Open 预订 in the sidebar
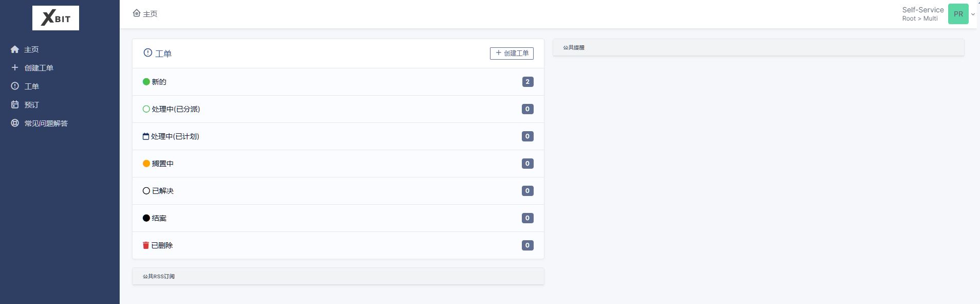Screen dimensions: 980x304 click(x=32, y=104)
